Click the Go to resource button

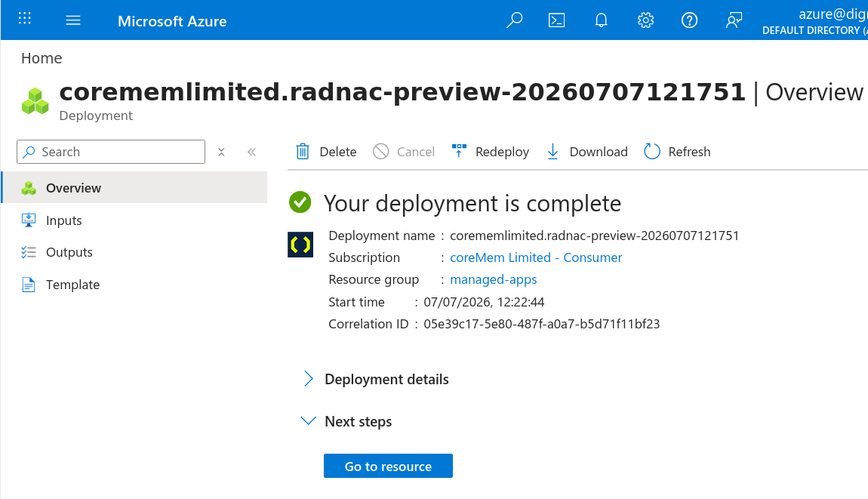pos(388,466)
